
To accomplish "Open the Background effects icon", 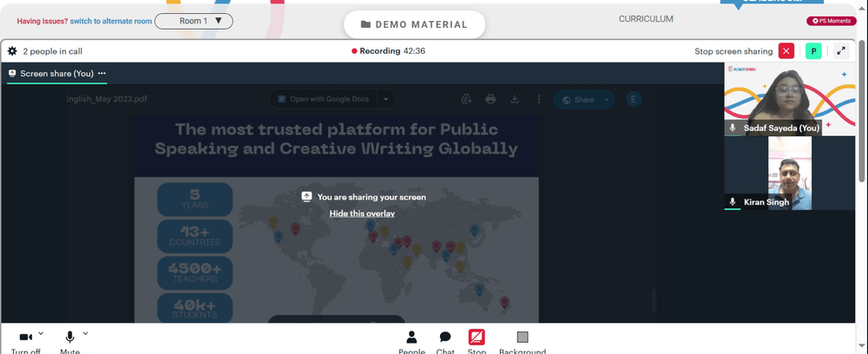I will tap(522, 337).
